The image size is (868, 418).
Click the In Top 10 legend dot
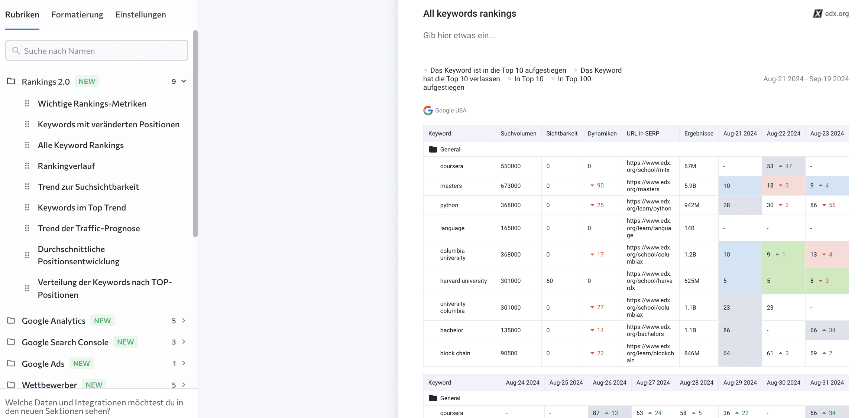click(509, 78)
